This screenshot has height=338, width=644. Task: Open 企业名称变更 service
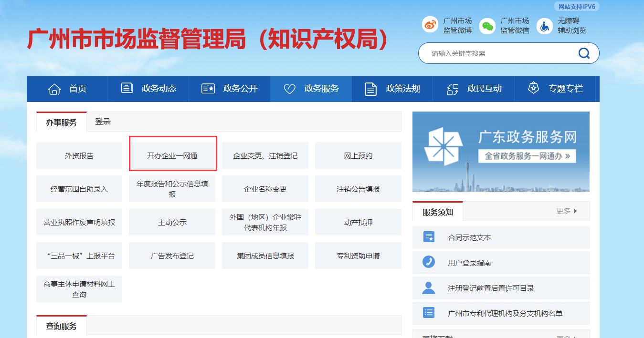[265, 189]
